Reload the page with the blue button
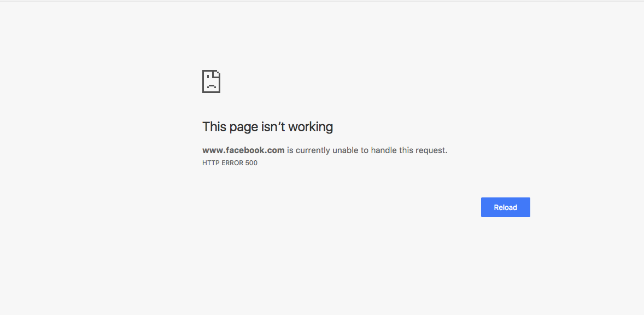Viewport: 644px width, 315px height. click(x=505, y=207)
